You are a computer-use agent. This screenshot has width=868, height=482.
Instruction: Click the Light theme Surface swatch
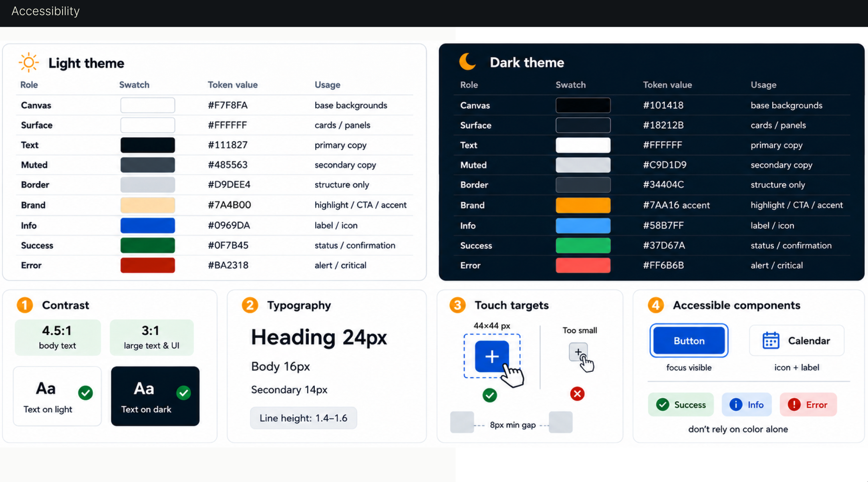pos(148,125)
